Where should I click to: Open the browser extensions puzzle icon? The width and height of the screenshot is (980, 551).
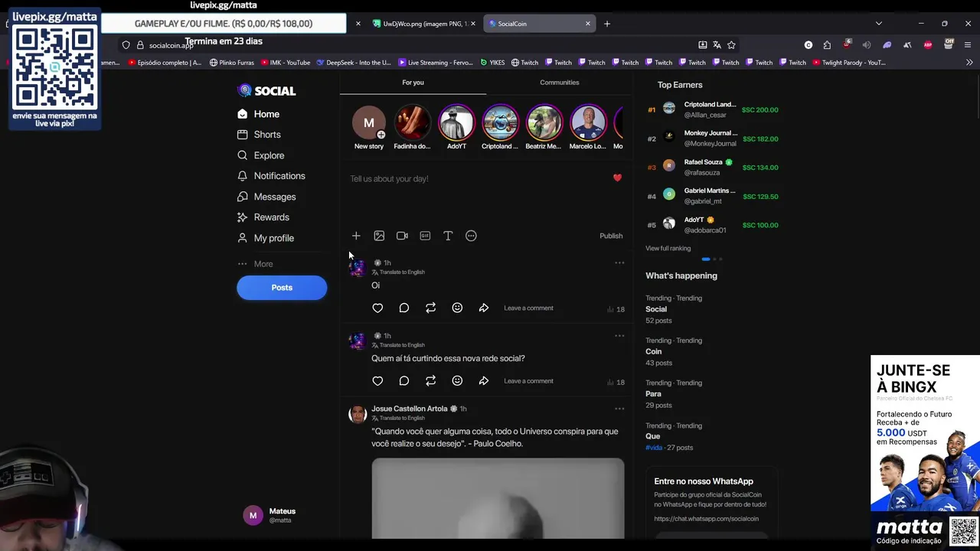[827, 45]
